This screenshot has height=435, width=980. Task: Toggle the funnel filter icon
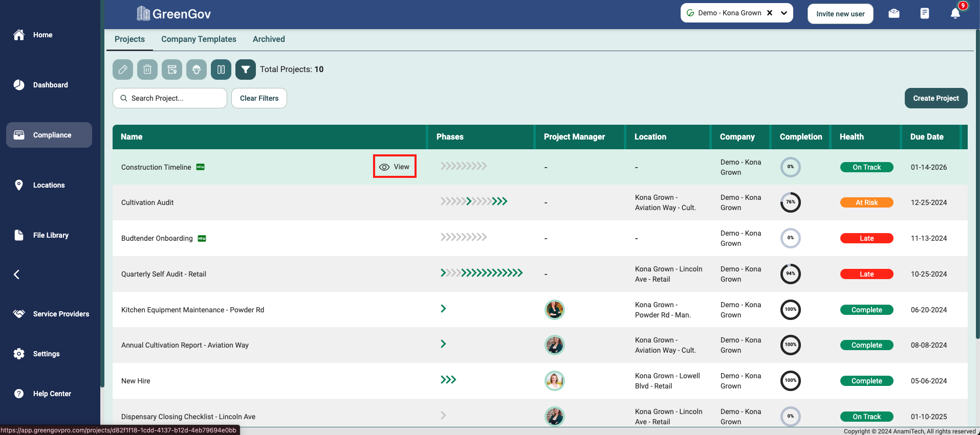[x=246, y=70]
